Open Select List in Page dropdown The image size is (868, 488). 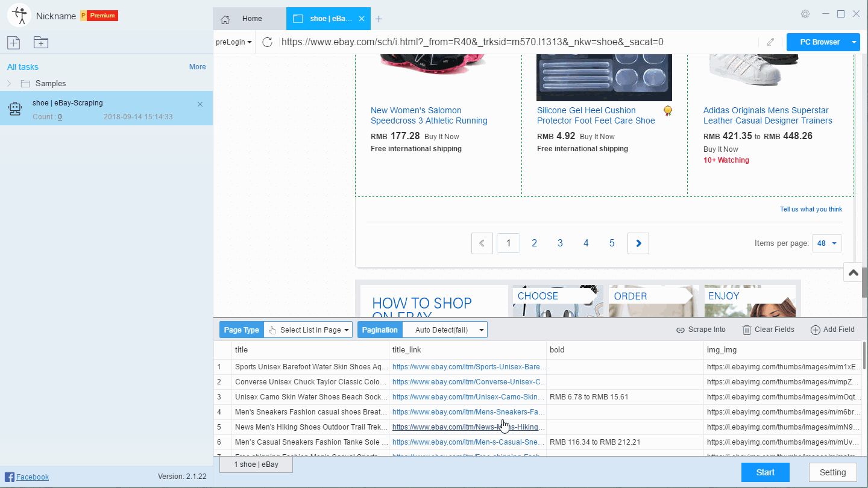click(308, 330)
